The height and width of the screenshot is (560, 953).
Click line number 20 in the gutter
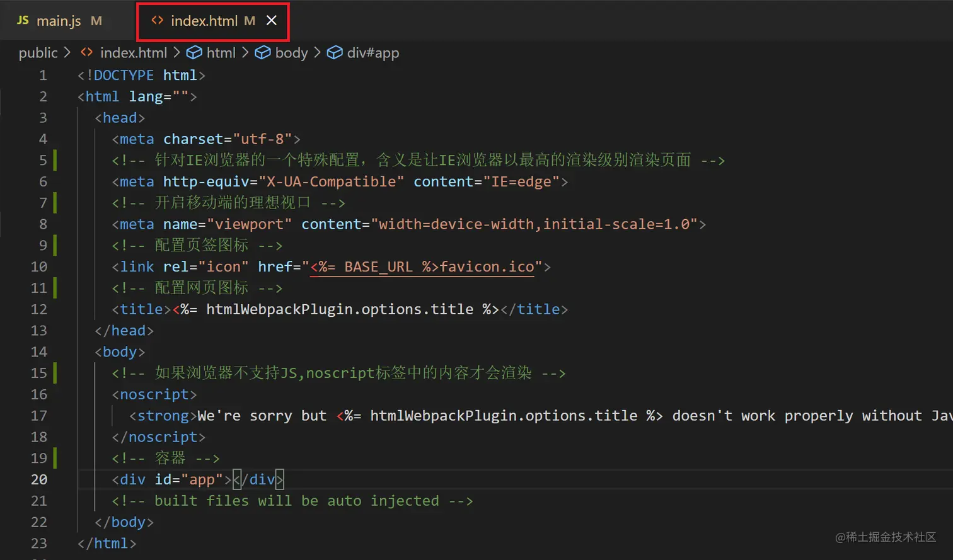point(39,479)
